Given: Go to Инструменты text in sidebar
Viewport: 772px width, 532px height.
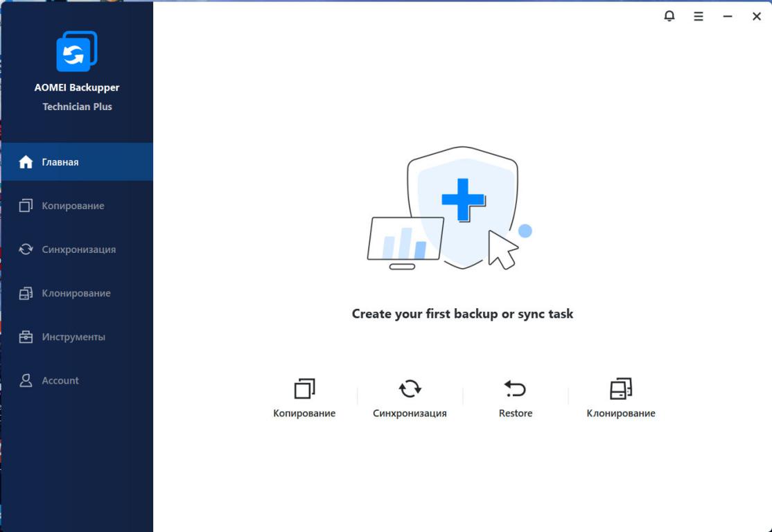Looking at the screenshot, I should point(73,337).
